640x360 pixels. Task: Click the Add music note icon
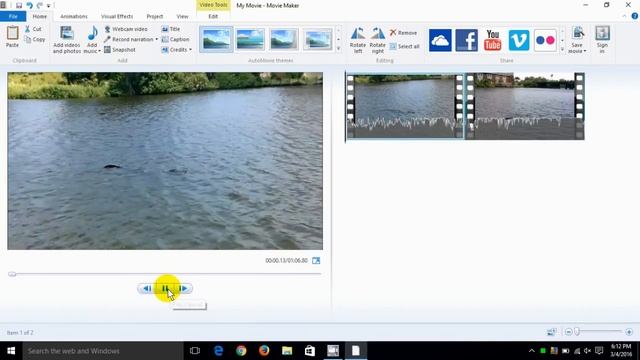tap(93, 33)
